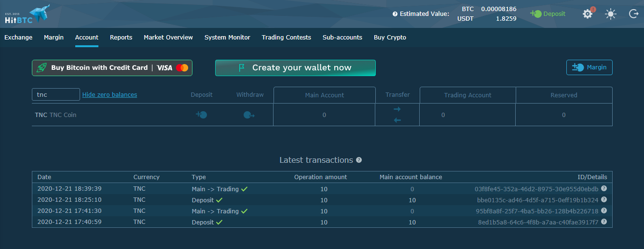Open the Margin navigation tab
Image resolution: width=644 pixels, height=249 pixels.
(x=54, y=38)
